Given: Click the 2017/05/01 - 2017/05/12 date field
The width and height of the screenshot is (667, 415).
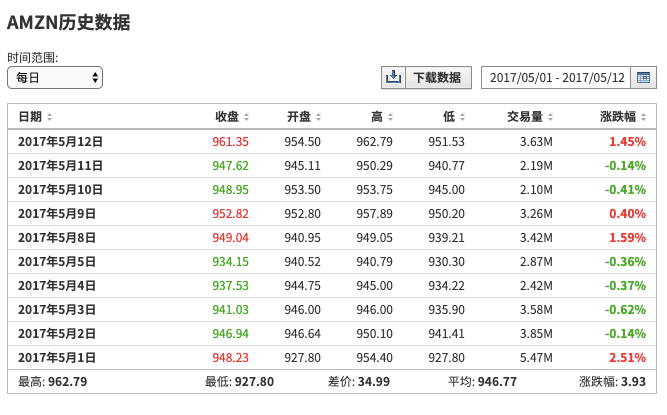Looking at the screenshot, I should (556, 78).
